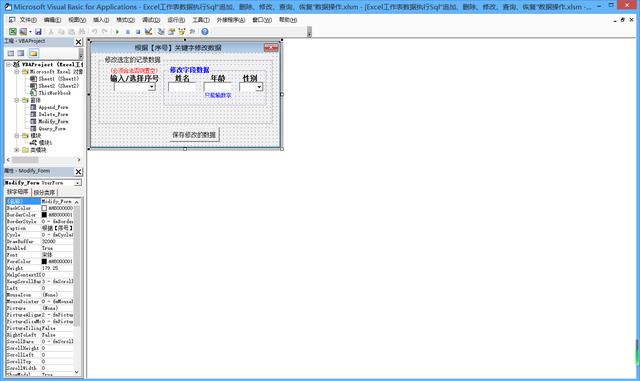Click the Copy toolbar icon

pyautogui.click(x=61, y=31)
